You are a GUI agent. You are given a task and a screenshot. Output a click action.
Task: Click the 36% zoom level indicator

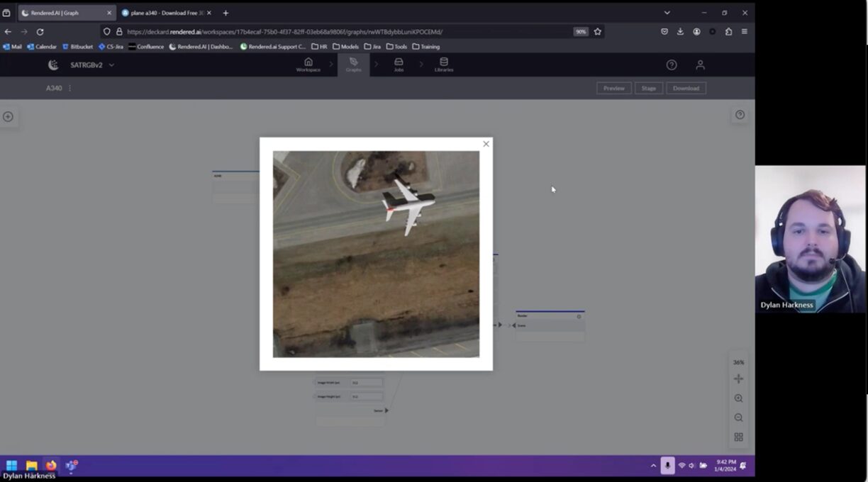pyautogui.click(x=738, y=362)
